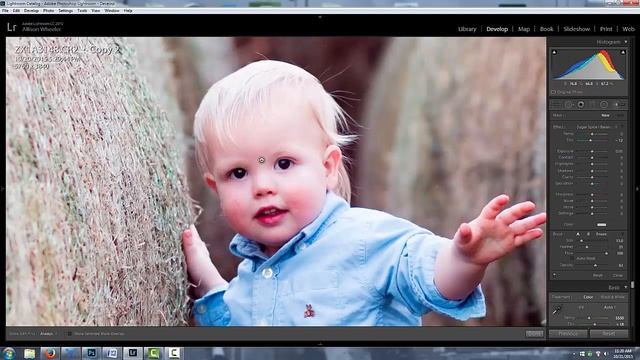Select the Graduated Filter tool icon
The height and width of the screenshot is (360, 640).
click(x=593, y=105)
